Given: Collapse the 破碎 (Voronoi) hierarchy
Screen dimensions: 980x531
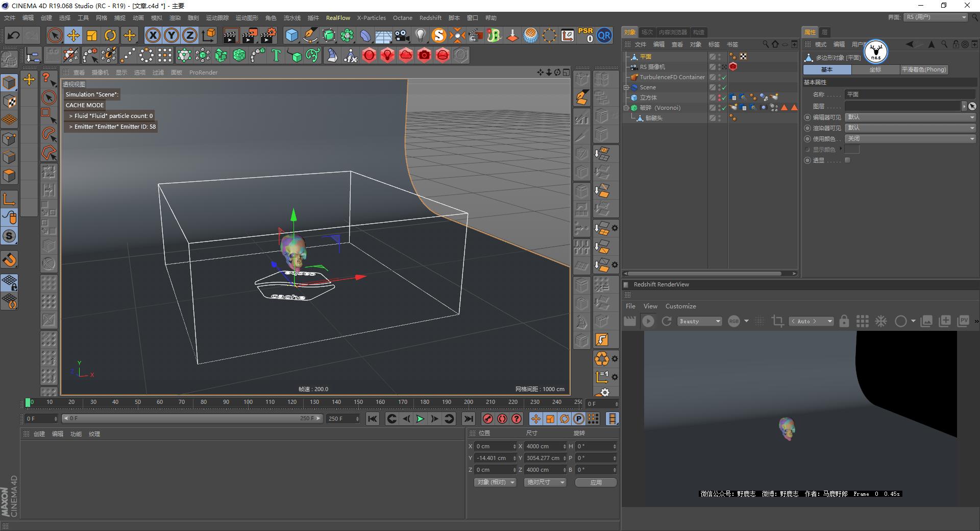Looking at the screenshot, I should pos(627,108).
